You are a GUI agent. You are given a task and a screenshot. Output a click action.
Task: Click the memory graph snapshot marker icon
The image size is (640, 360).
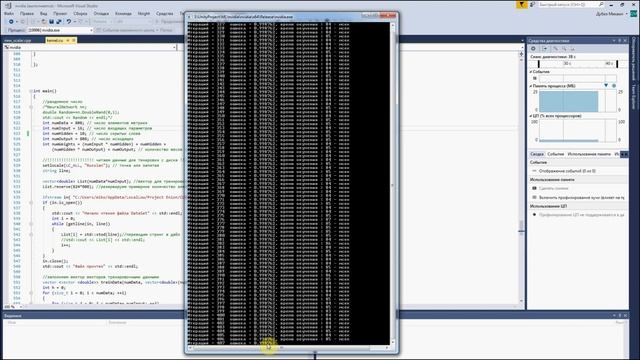(x=606, y=86)
